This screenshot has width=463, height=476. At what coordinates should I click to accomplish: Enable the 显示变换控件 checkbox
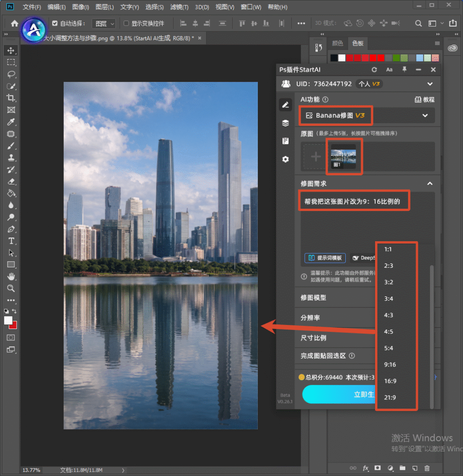[127, 23]
